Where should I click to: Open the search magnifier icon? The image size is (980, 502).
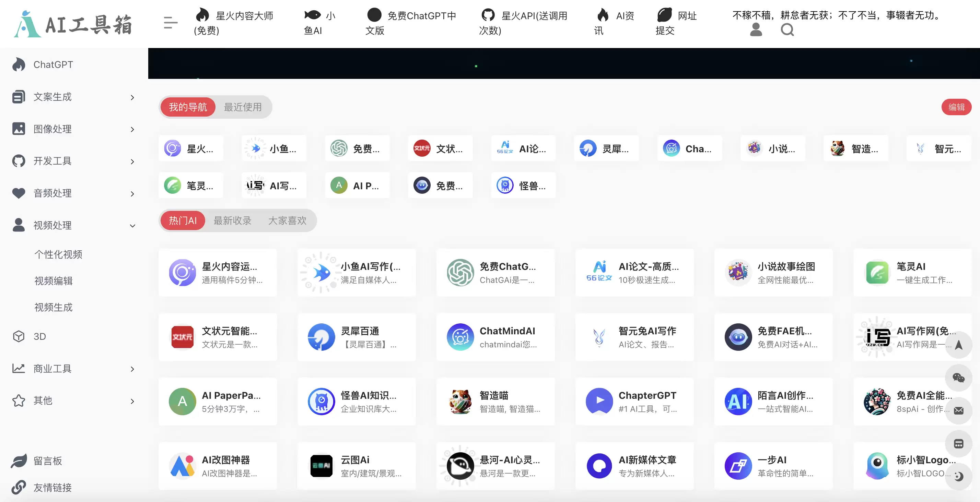(x=787, y=30)
